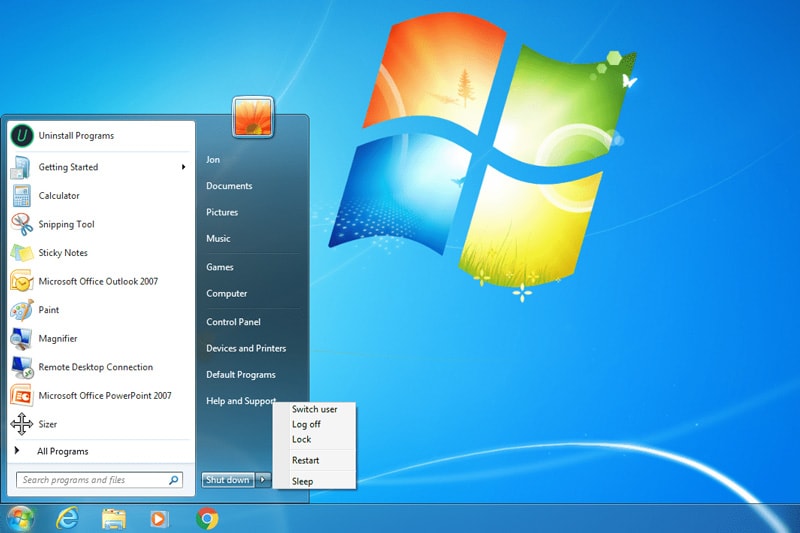Click Remote Desktop Connection text
Viewport: 800px width, 533px height.
click(x=95, y=367)
